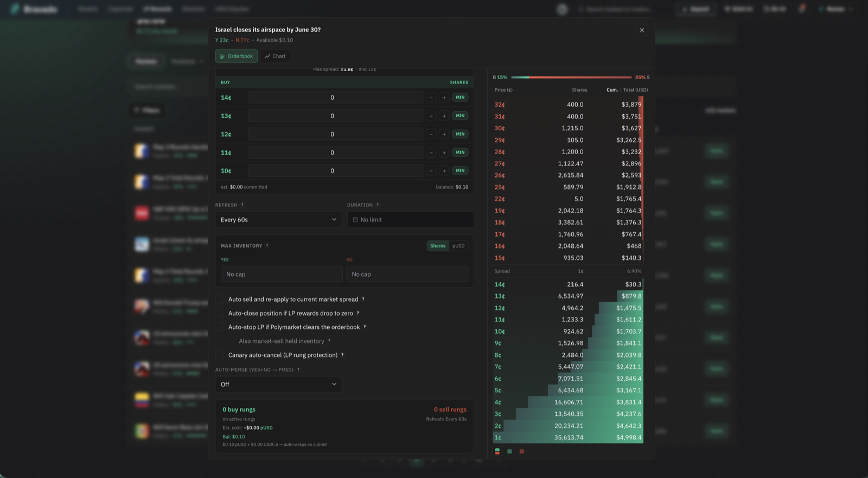This screenshot has height=478, width=868.
Task: Focus the 10¢ shares input field
Action: click(x=335, y=171)
